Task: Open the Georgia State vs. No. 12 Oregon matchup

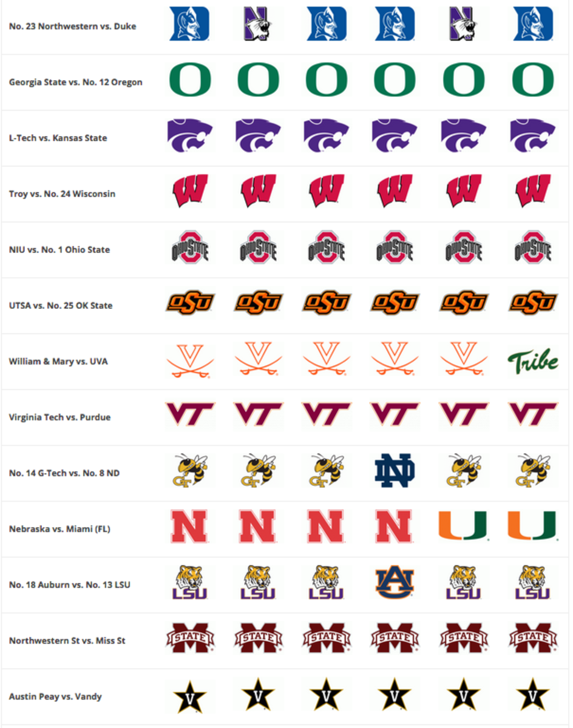Action: (x=76, y=83)
